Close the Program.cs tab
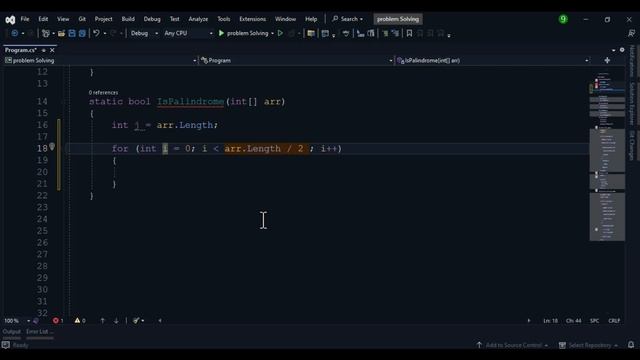640x360 pixels. pyautogui.click(x=52, y=50)
